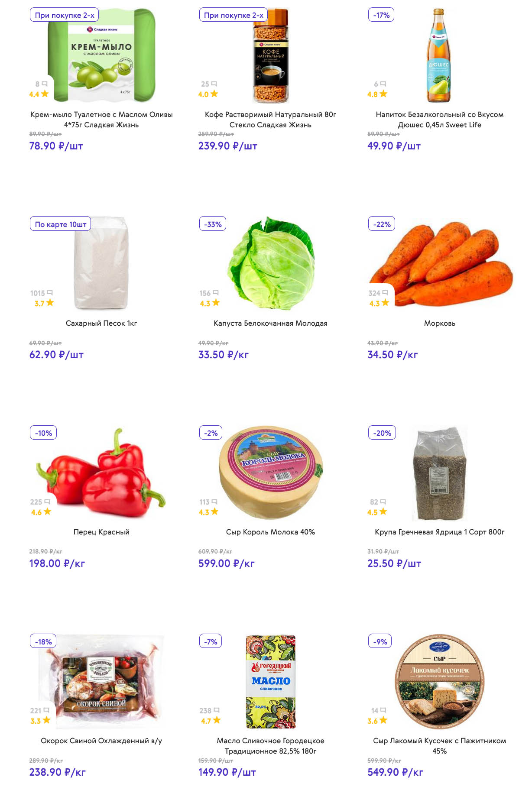This screenshot has width=532, height=790.
Task: Click the cabbage product image
Action: click(271, 263)
